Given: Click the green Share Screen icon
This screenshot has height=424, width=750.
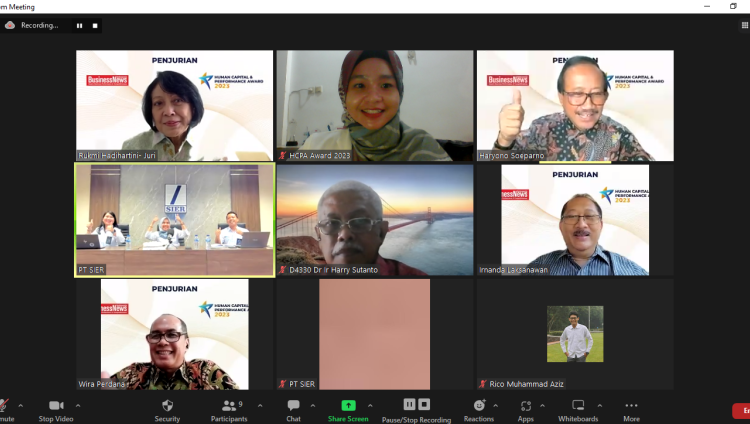Looking at the screenshot, I should pos(348,405).
